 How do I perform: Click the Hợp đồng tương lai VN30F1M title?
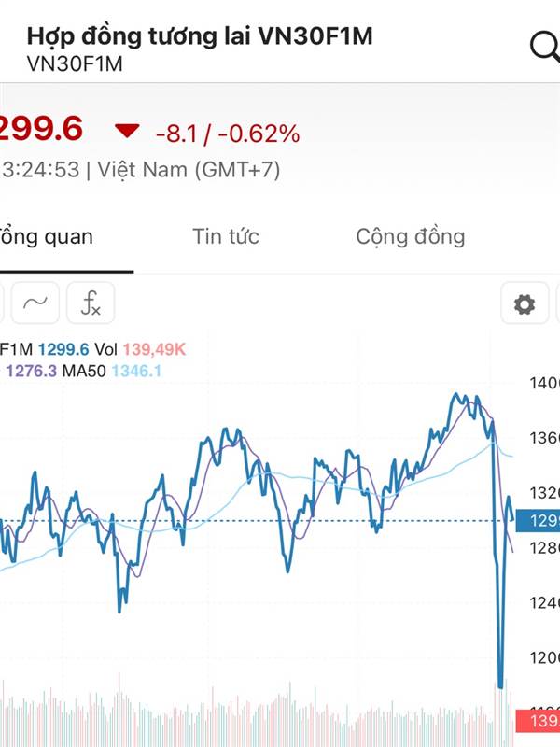[200, 37]
